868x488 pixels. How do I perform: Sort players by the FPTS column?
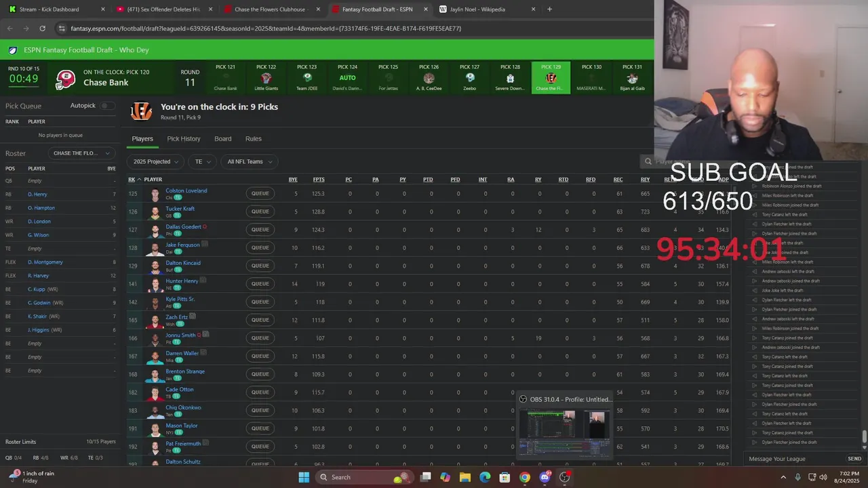click(319, 180)
